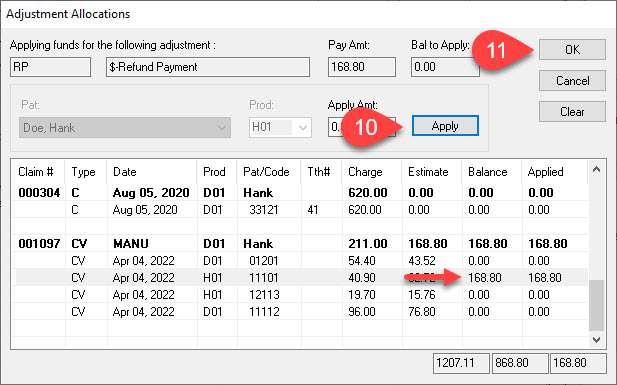Select procedure code 11101 row
Screen dimensions: 617x385
pyautogui.click(x=301, y=278)
